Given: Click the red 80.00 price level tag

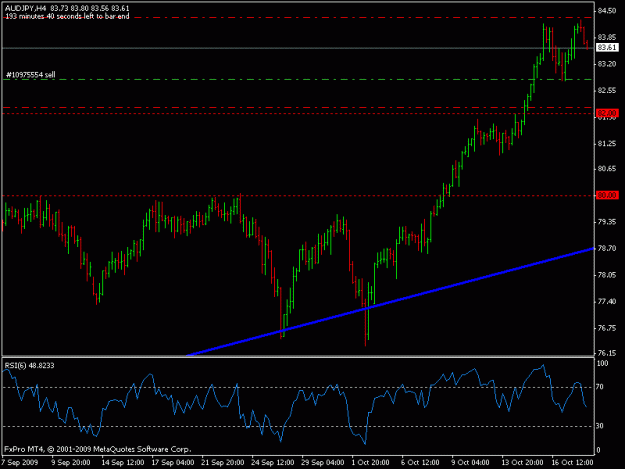Looking at the screenshot, I should [x=607, y=195].
